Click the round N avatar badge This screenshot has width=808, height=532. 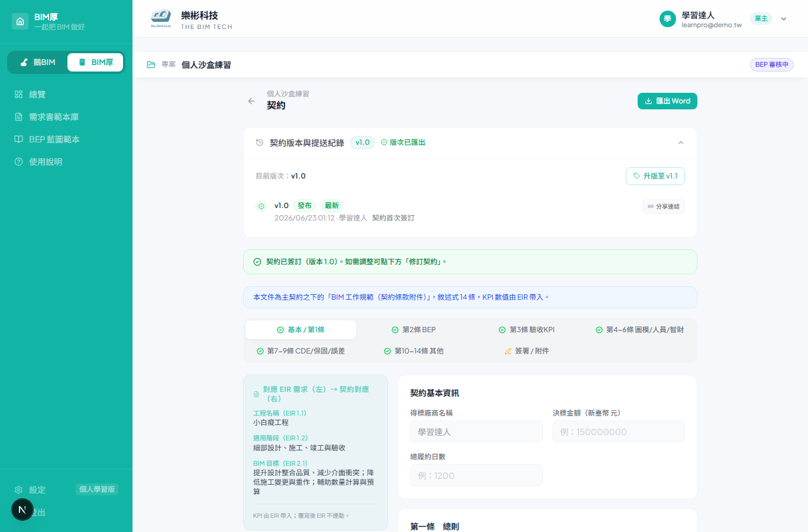click(22, 510)
